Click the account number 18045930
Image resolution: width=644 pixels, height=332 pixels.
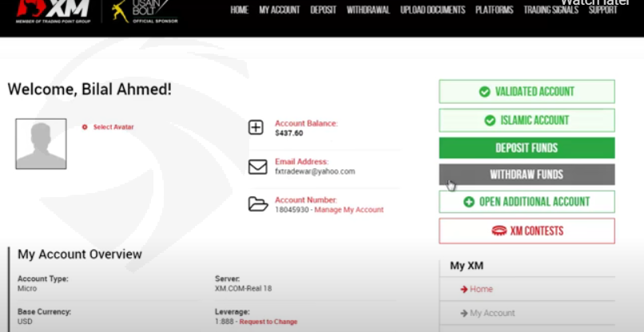pyautogui.click(x=292, y=210)
